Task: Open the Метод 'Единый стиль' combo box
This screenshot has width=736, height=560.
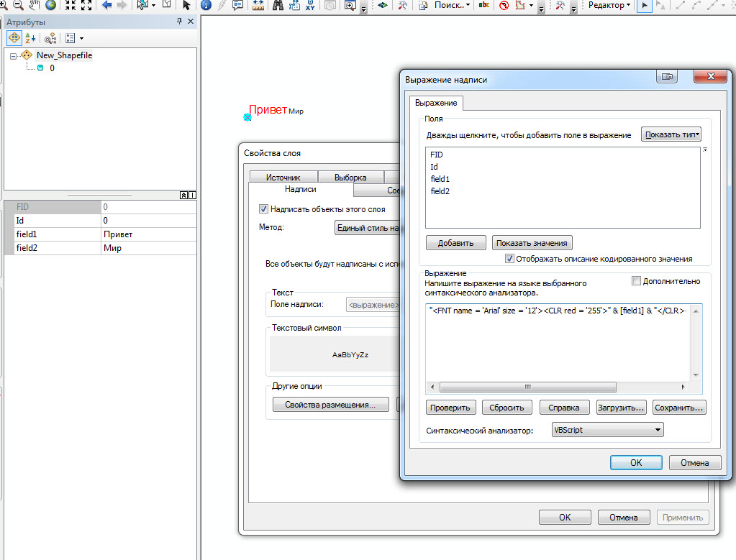Action: 367,227
